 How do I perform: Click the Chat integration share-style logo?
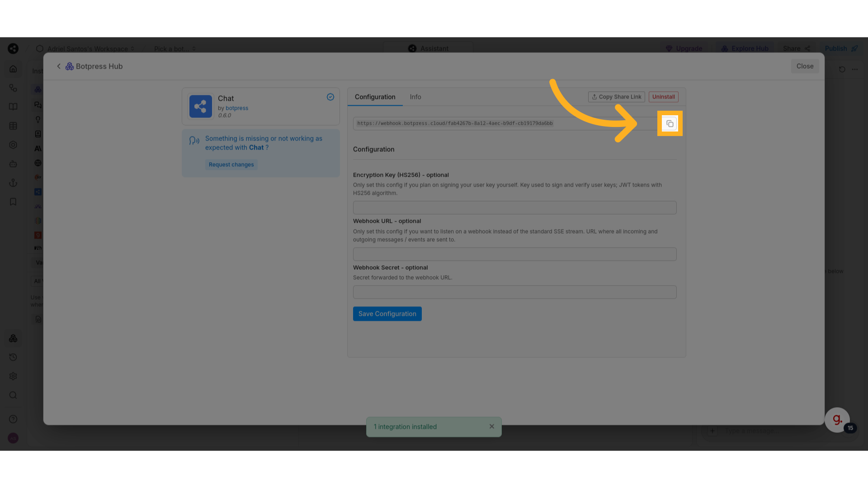click(x=201, y=107)
